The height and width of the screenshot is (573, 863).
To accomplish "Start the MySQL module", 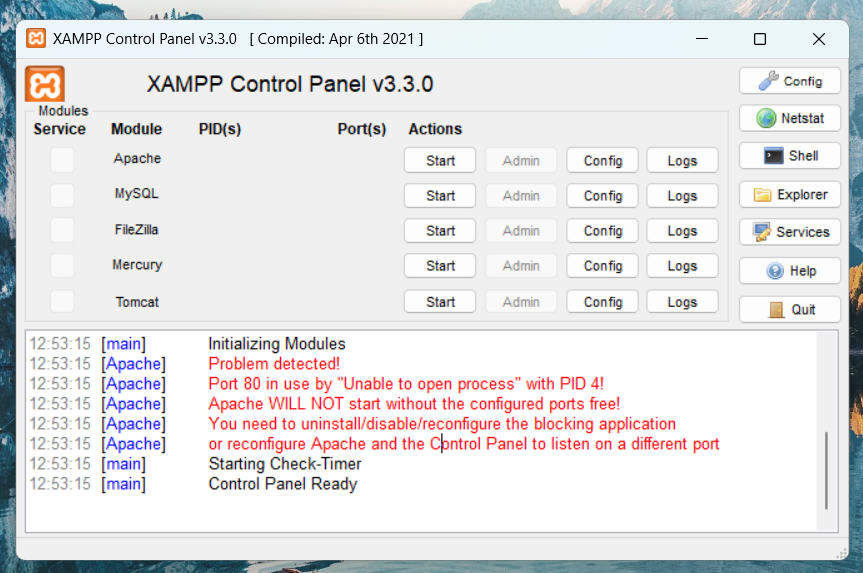I will [x=440, y=196].
